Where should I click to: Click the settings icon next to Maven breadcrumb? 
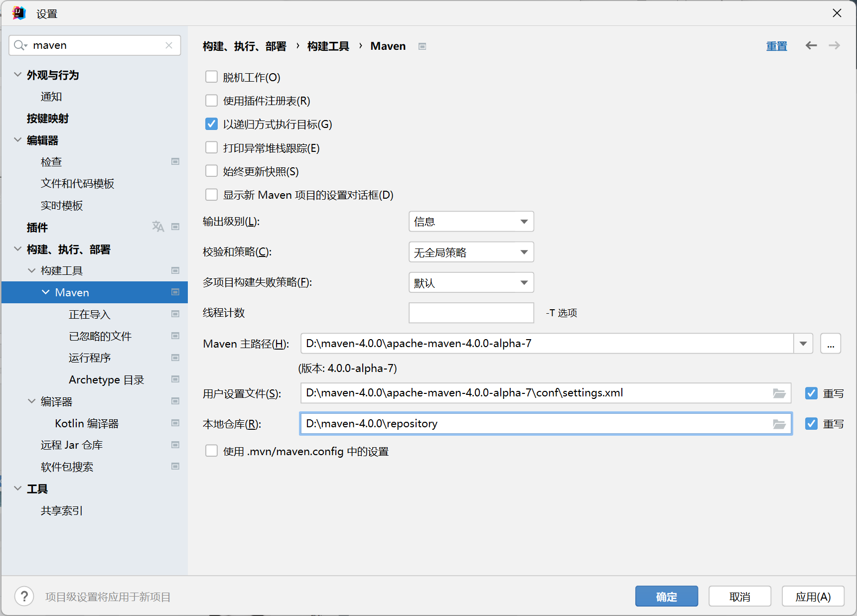422,46
